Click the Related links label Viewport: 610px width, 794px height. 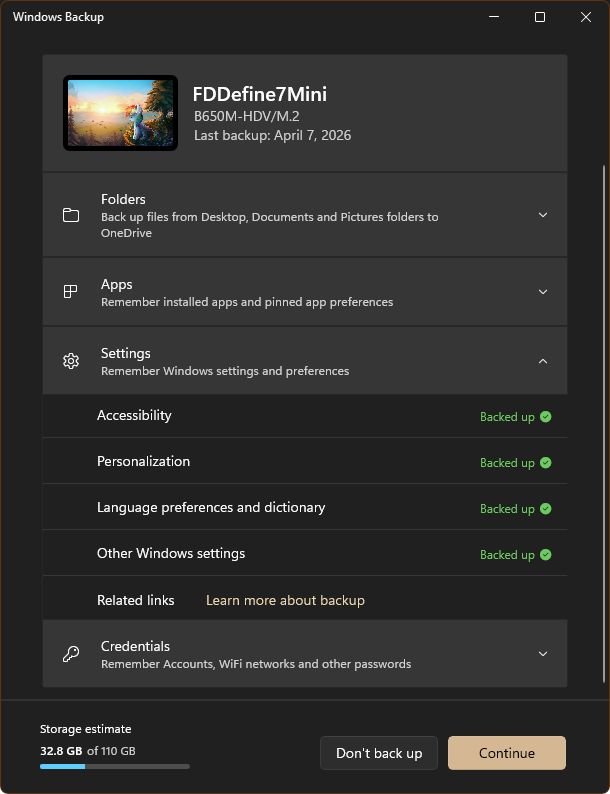click(136, 601)
